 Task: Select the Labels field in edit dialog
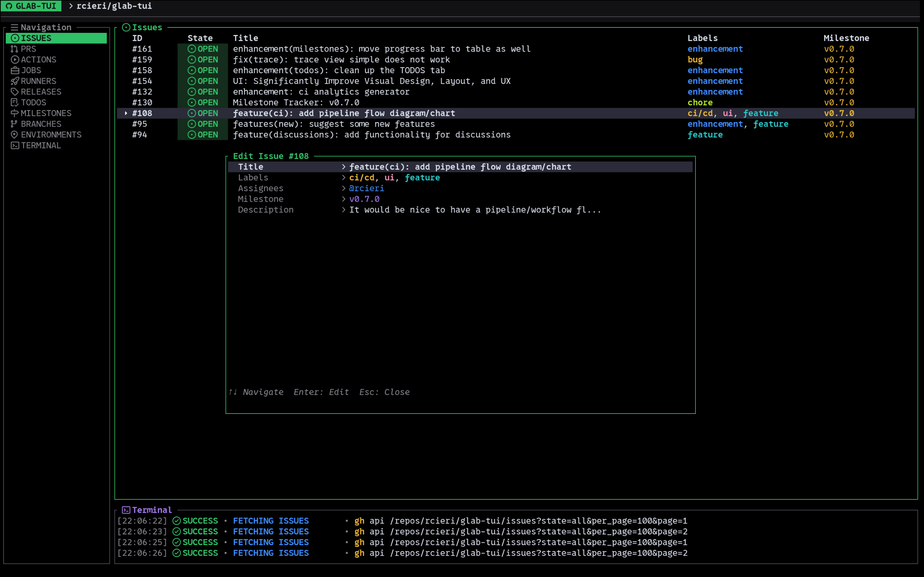click(460, 178)
